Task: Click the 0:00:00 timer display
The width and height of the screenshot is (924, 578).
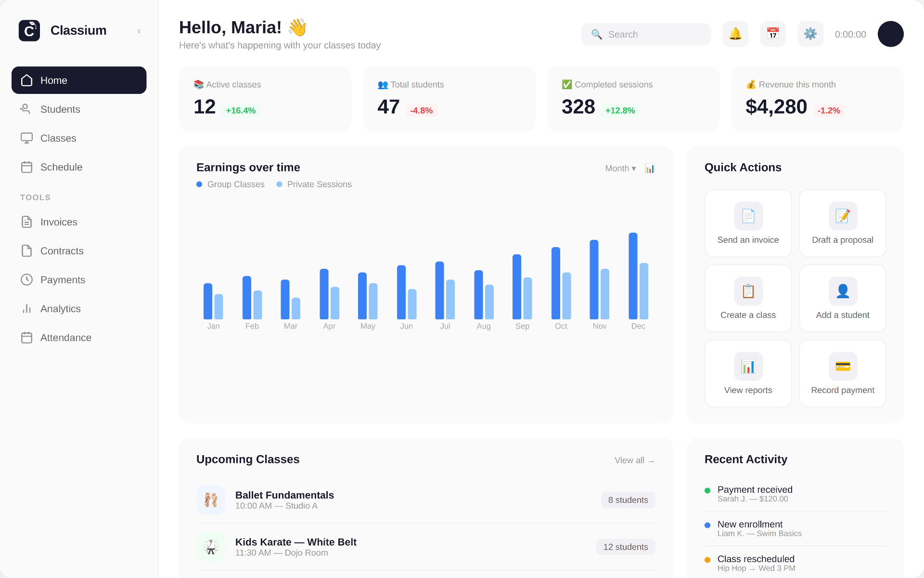Action: [850, 34]
